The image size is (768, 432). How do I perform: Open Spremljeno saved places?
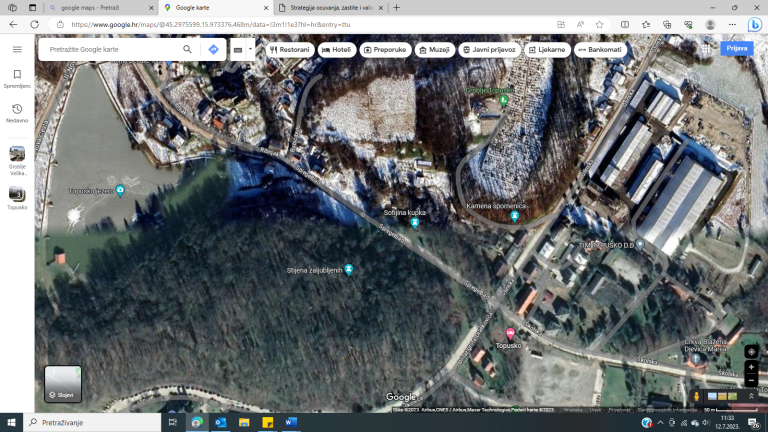click(17, 78)
